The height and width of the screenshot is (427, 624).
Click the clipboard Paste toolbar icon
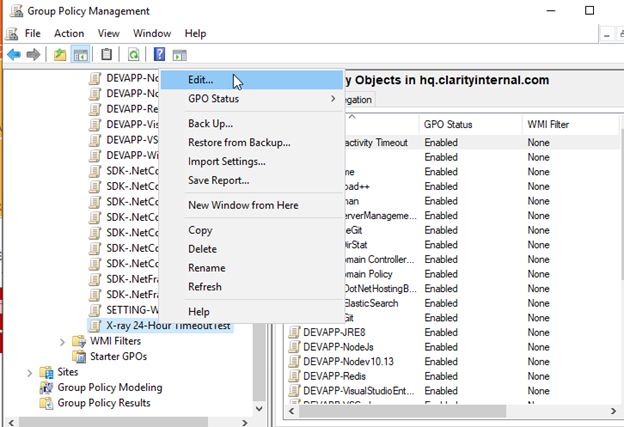(106, 55)
